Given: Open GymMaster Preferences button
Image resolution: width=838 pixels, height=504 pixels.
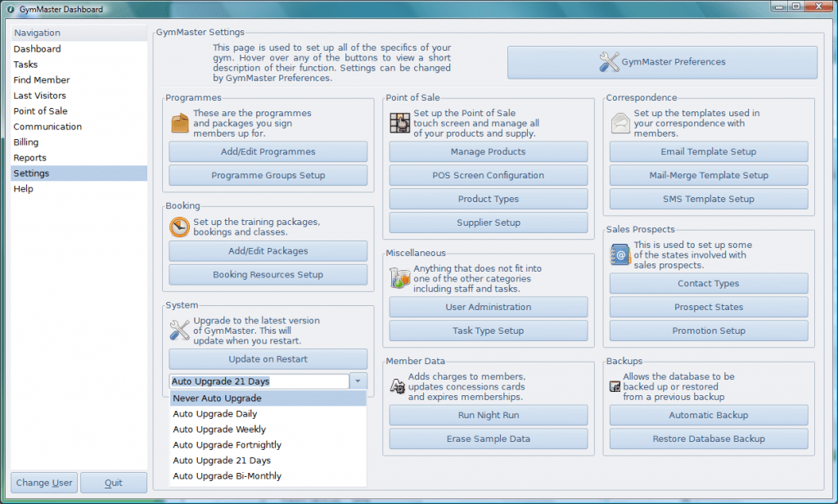Looking at the screenshot, I should (662, 62).
